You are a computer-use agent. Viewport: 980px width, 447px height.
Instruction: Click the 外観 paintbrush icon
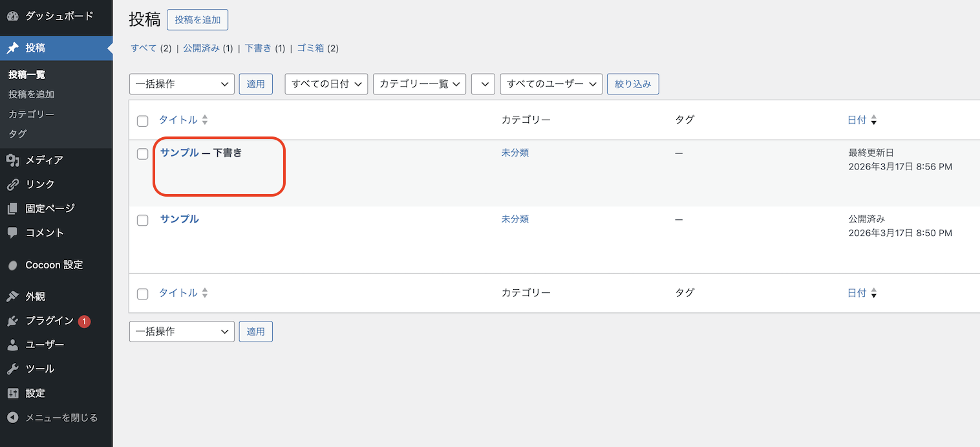pos(12,297)
